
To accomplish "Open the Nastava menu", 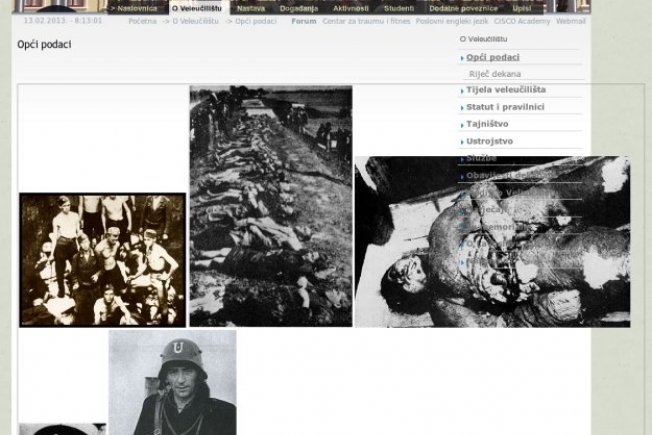I will coord(251,8).
